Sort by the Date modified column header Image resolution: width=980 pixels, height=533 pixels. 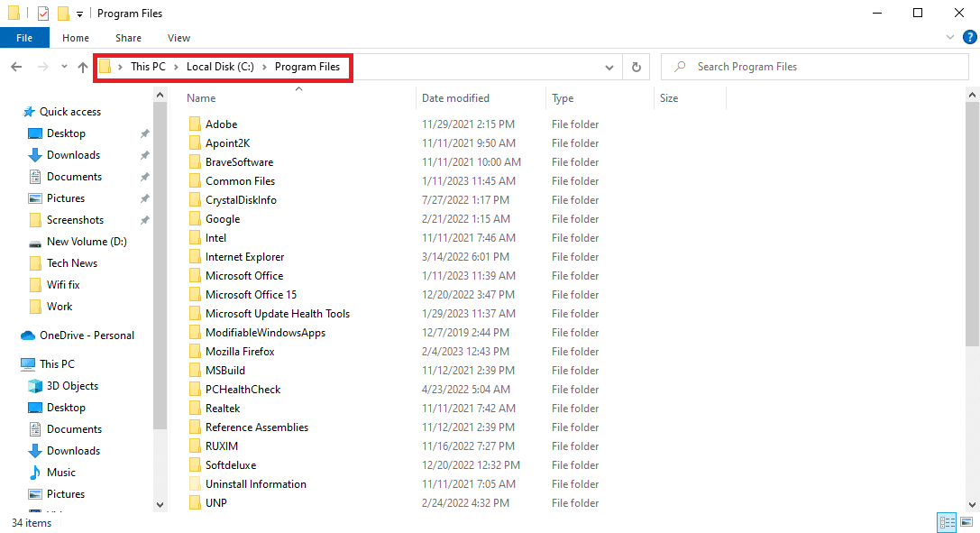click(455, 98)
